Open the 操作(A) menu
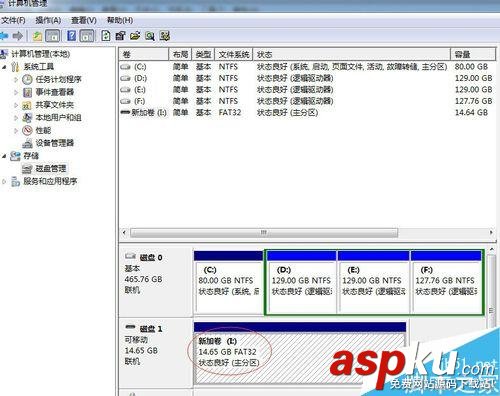 click(48, 20)
